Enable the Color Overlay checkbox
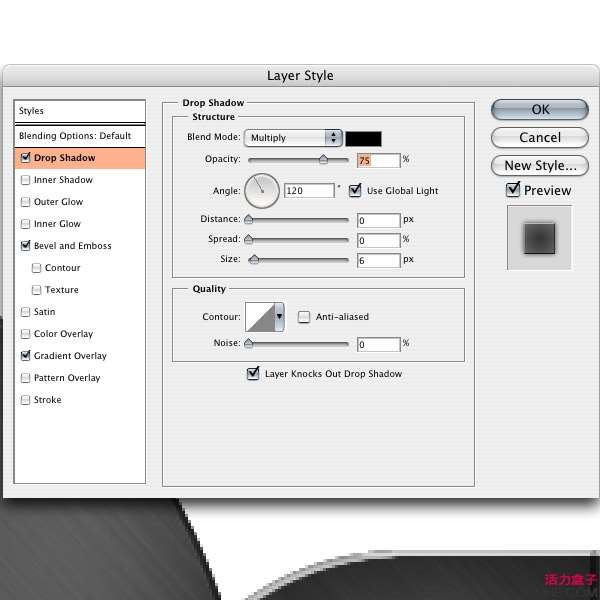This screenshot has width=600, height=600. 26,334
